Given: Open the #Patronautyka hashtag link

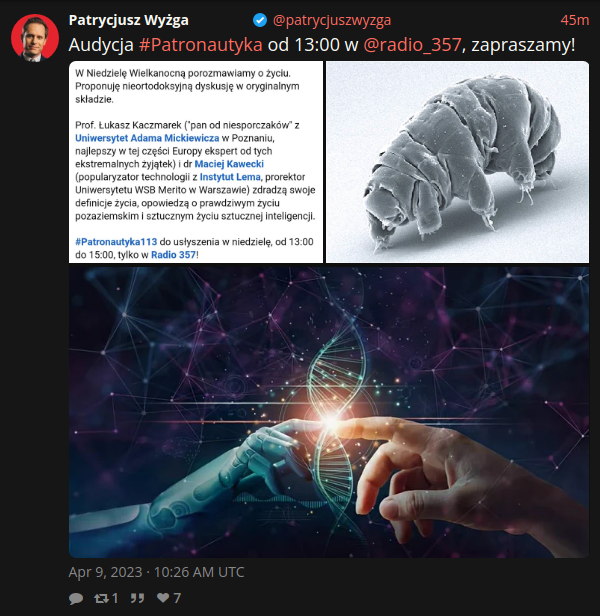Looking at the screenshot, I should 201,45.
